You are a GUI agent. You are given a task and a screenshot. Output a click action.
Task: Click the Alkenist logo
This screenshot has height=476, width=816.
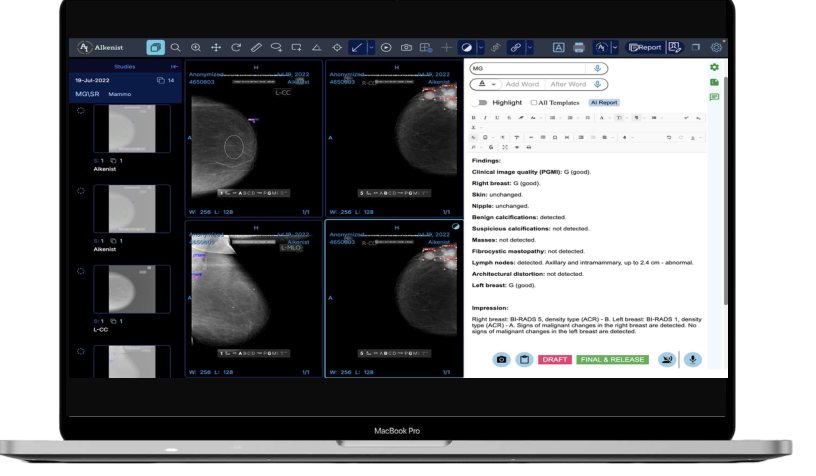point(100,47)
